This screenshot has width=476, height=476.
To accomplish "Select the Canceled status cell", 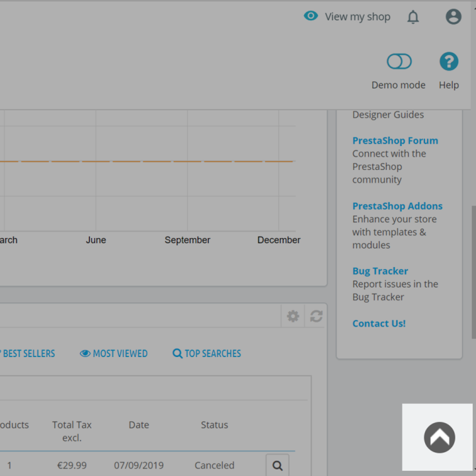I will click(214, 465).
